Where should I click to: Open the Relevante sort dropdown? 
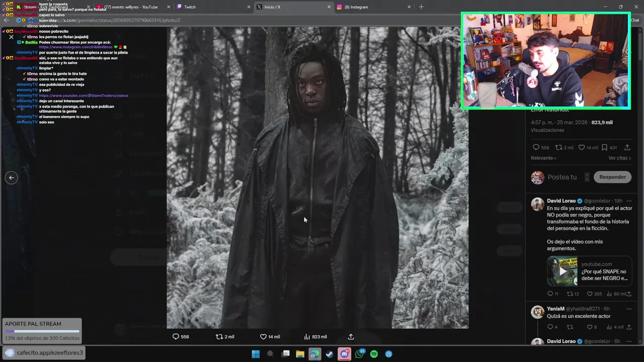coord(544,158)
